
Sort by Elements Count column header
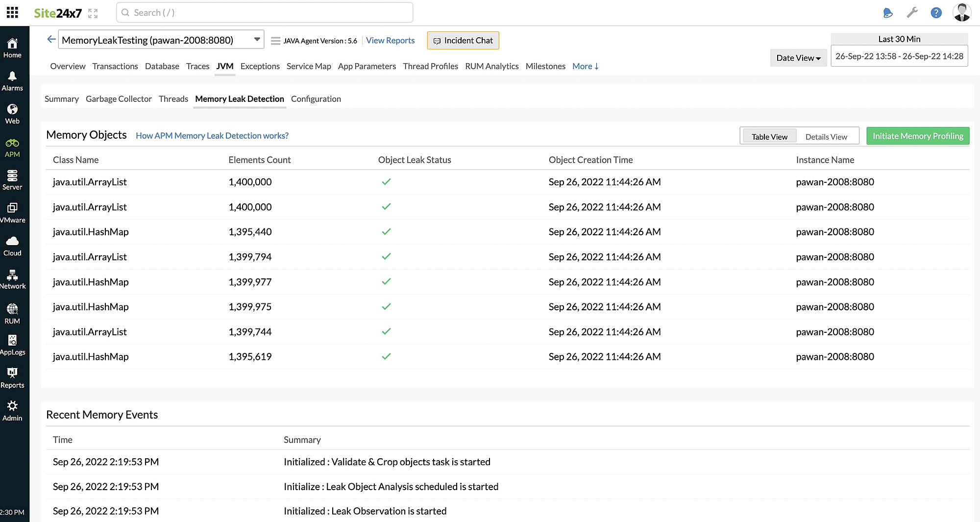pyautogui.click(x=260, y=160)
